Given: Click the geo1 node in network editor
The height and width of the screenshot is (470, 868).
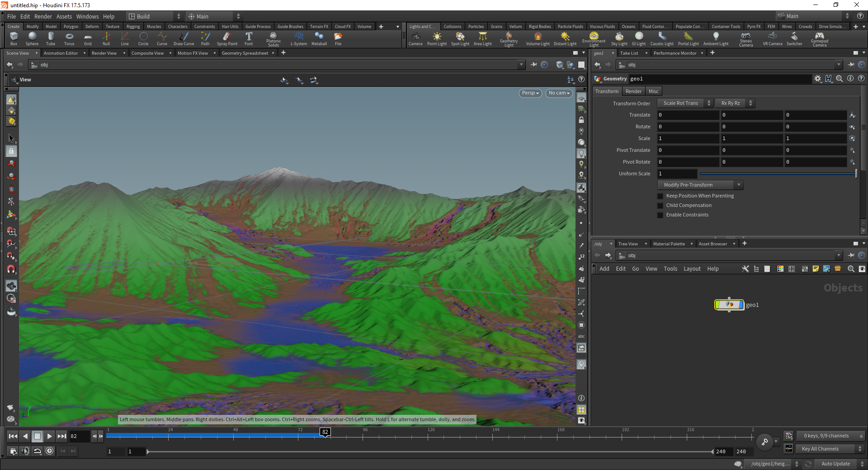Looking at the screenshot, I should tap(729, 305).
